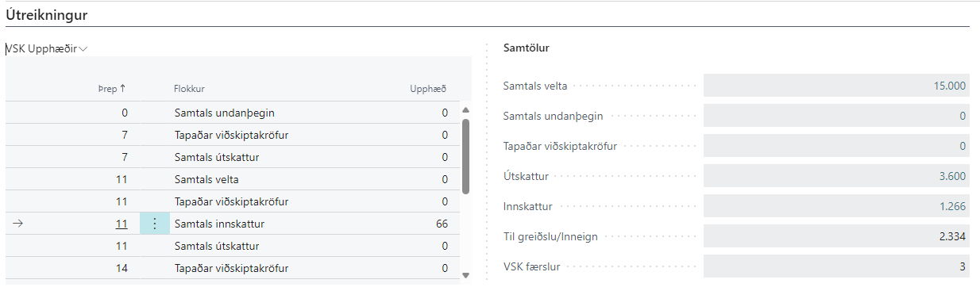The image size is (980, 291).
Task: Open row options three-dot menu
Action: 154,224
